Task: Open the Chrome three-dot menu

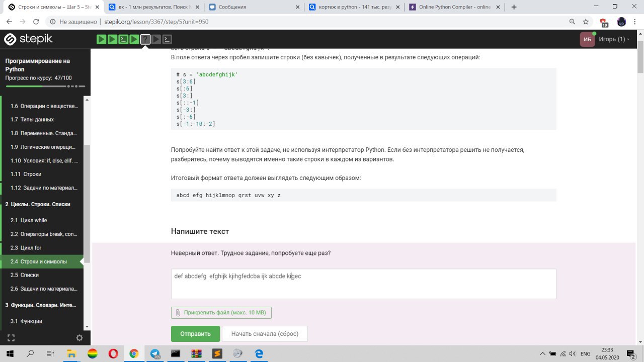Action: [x=635, y=22]
